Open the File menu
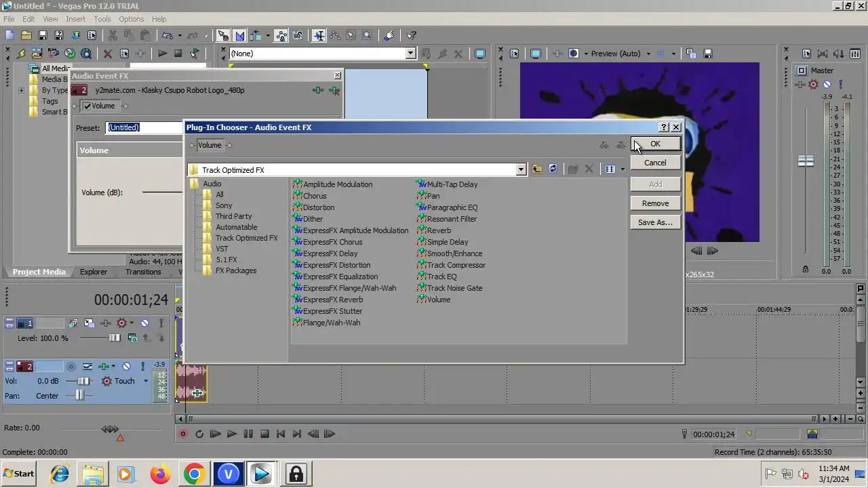 click(x=9, y=19)
